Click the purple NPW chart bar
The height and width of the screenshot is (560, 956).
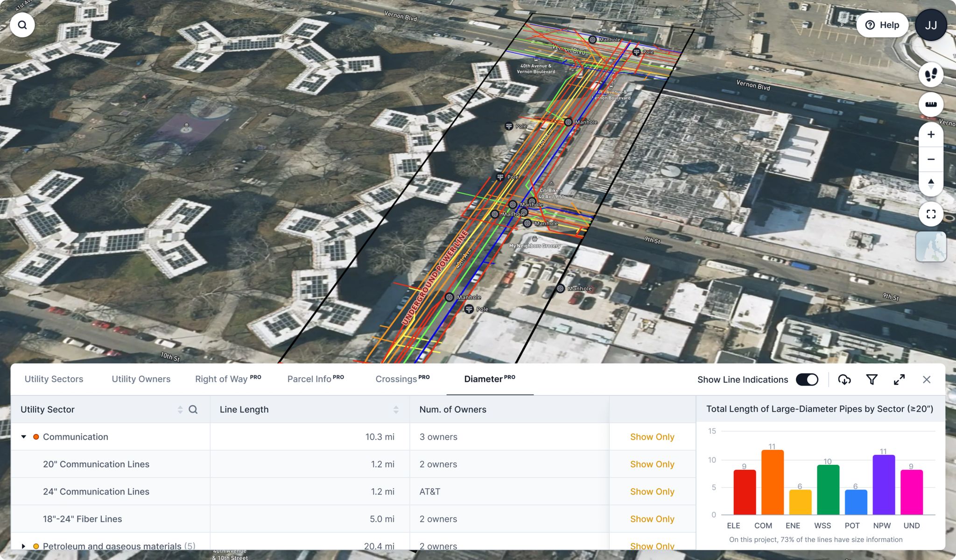click(883, 484)
